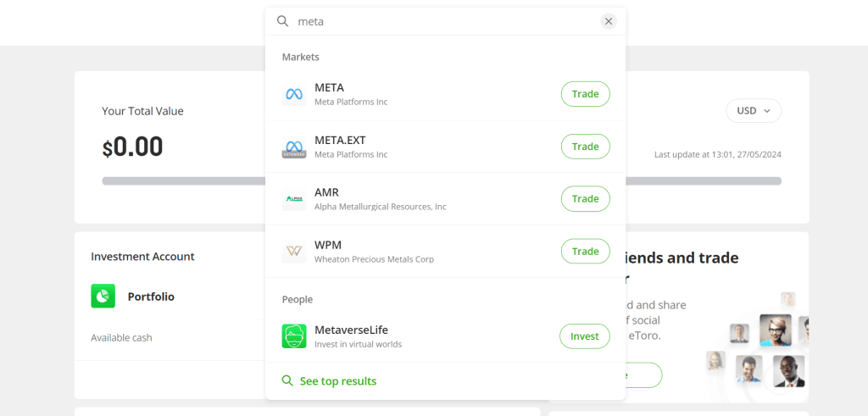Click 'Your Total Value' label
The image size is (868, 416).
142,111
